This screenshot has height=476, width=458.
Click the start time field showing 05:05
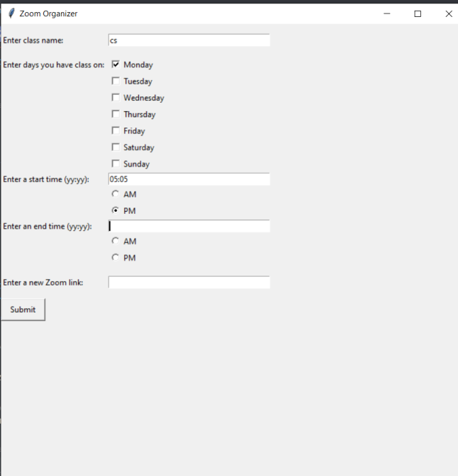pos(189,179)
